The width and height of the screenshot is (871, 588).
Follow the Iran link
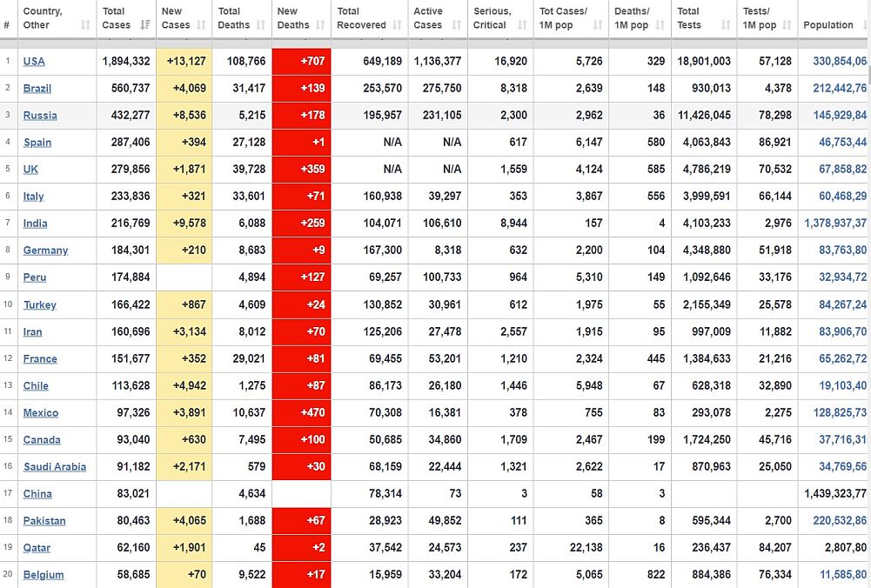33,332
